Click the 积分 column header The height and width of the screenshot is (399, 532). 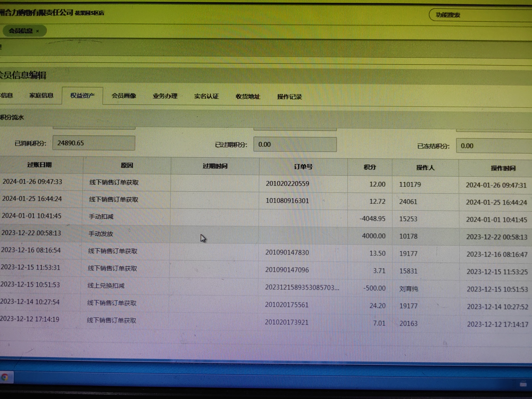pyautogui.click(x=370, y=167)
